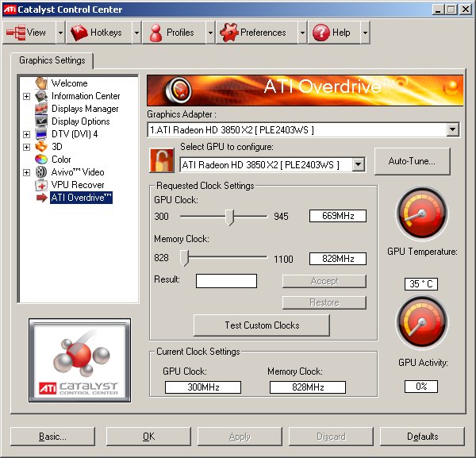Expand the Avivo Video tree node

click(27, 172)
